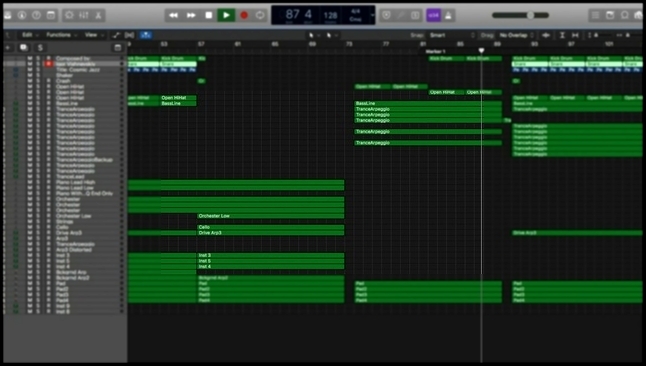This screenshot has width=646, height=366.
Task: Mute the Crash track
Action: (x=30, y=81)
